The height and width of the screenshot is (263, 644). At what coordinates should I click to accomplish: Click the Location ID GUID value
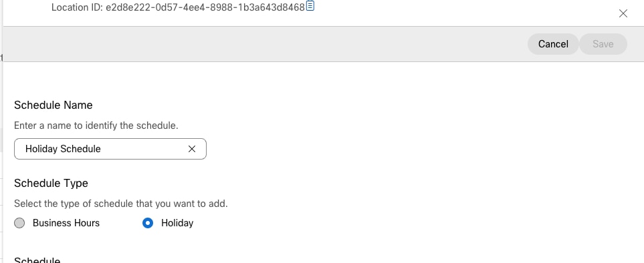(205, 7)
